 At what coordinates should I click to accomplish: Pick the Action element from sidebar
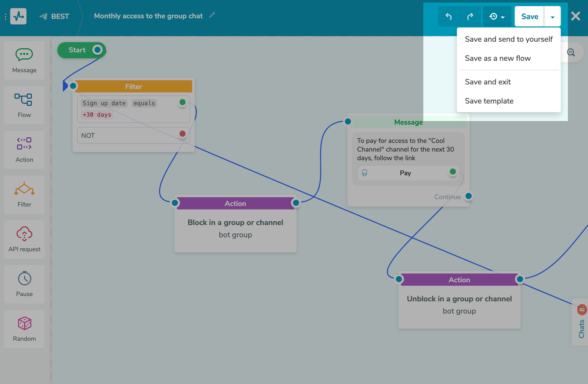coord(24,150)
